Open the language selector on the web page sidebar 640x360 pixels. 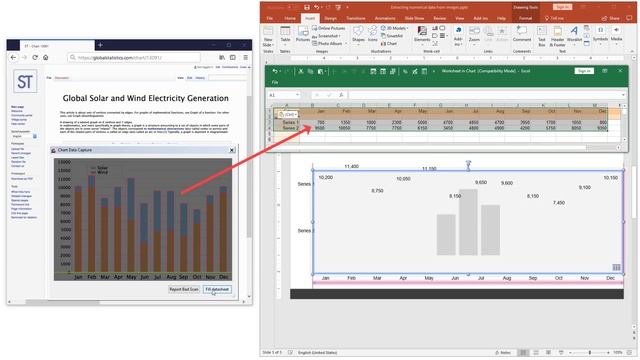(24, 136)
